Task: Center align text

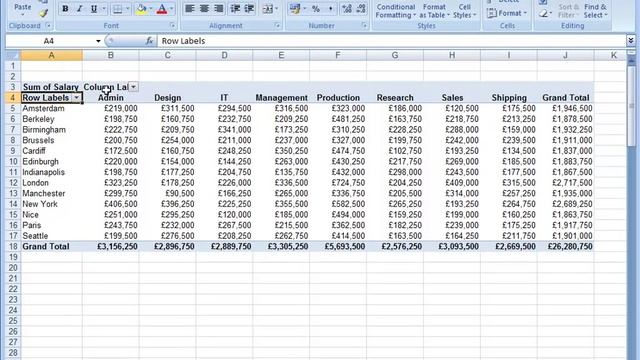Action: (x=204, y=9)
